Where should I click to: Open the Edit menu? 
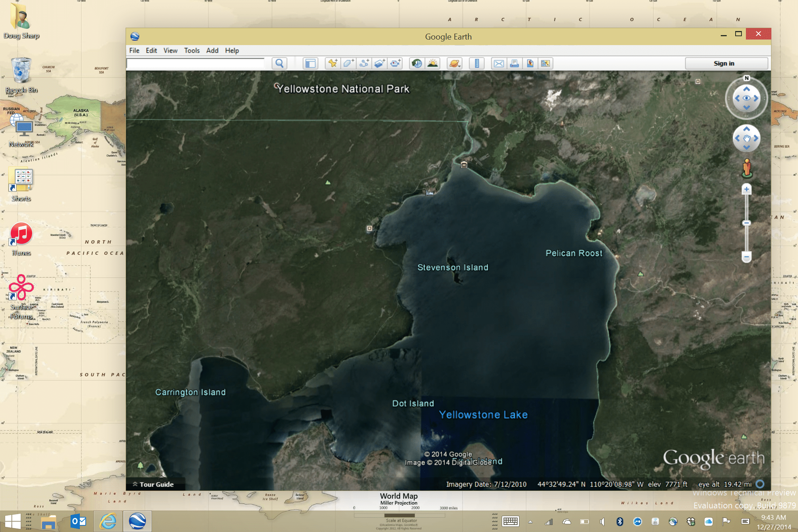151,51
